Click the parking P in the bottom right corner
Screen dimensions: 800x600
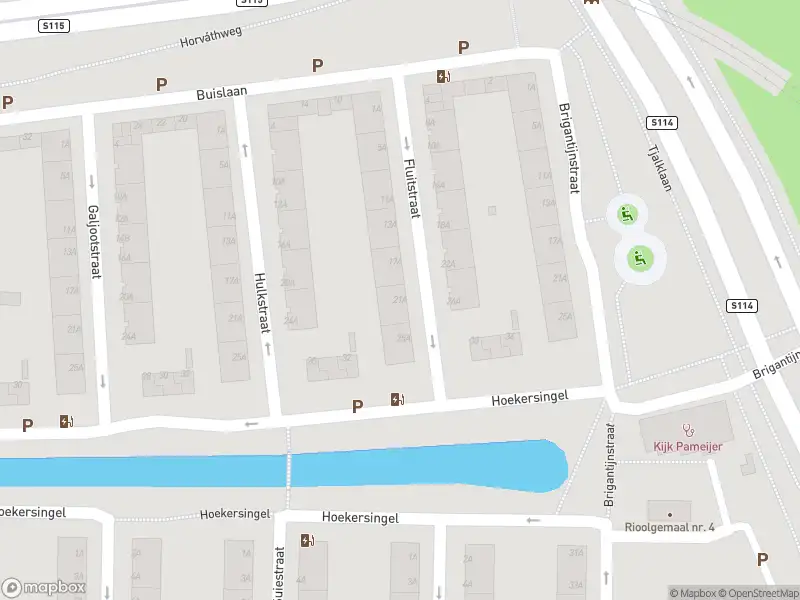(x=762, y=559)
